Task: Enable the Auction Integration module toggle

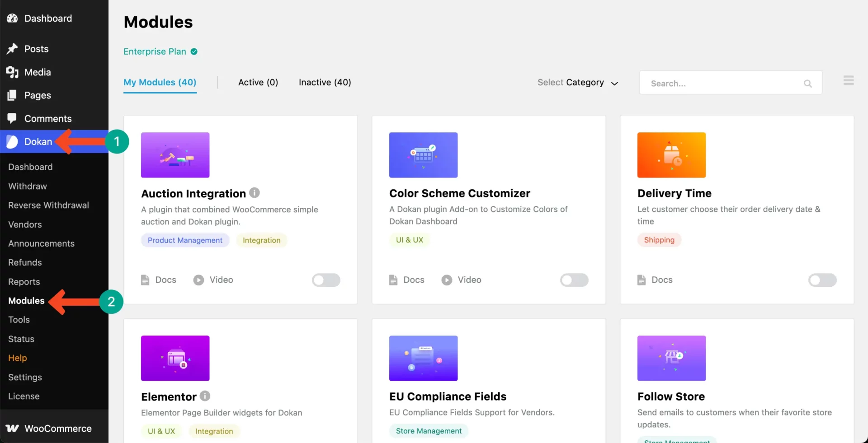Action: point(326,280)
